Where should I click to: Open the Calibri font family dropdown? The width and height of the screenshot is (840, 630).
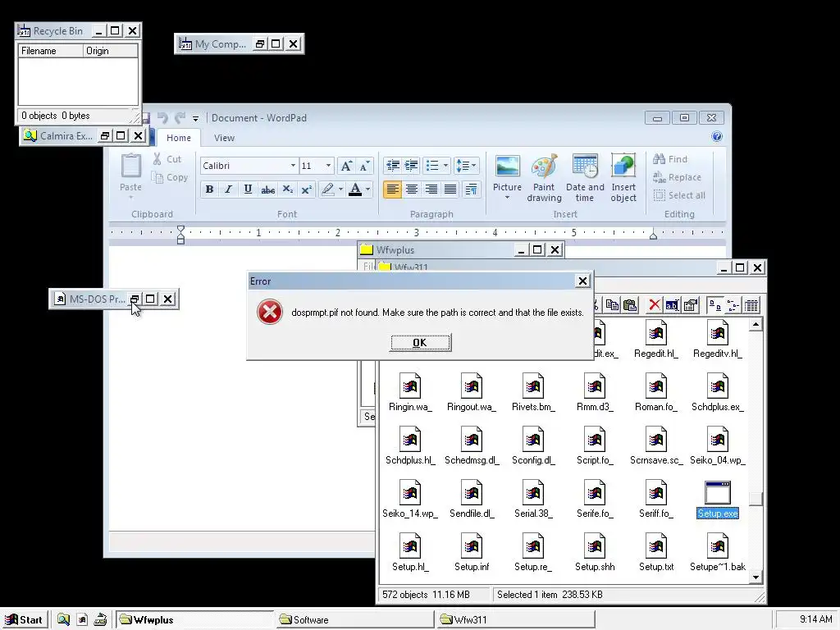tap(293, 166)
